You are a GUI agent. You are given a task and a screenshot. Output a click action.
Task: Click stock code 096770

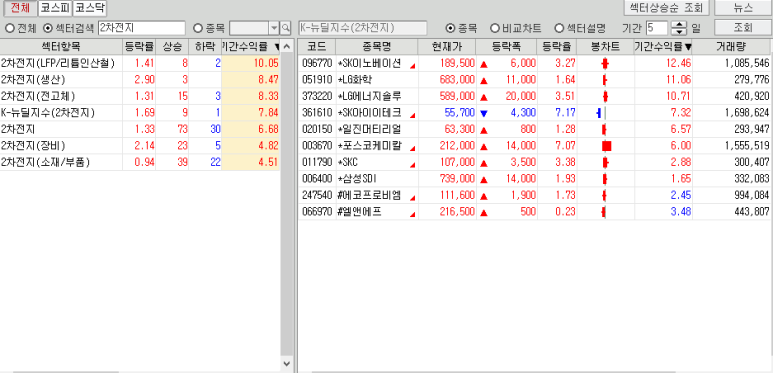pyautogui.click(x=317, y=63)
